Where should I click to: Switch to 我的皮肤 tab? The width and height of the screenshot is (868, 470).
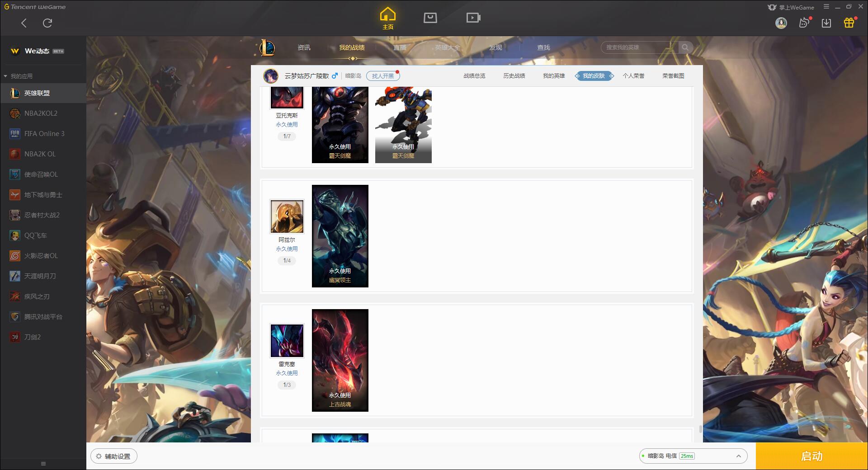[x=594, y=76]
